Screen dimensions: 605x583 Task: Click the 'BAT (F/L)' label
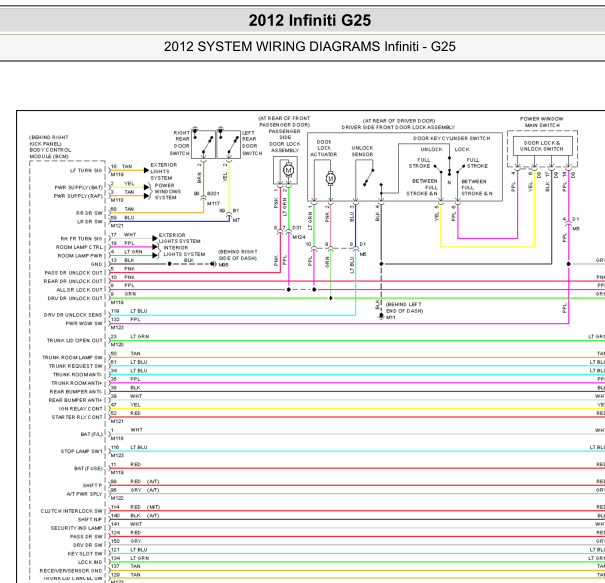(x=91, y=434)
